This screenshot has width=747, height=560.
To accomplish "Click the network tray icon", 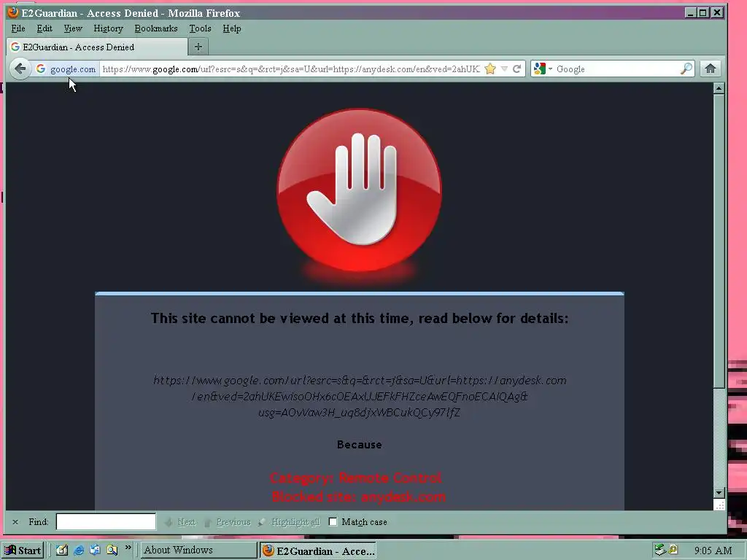I will click(x=659, y=550).
